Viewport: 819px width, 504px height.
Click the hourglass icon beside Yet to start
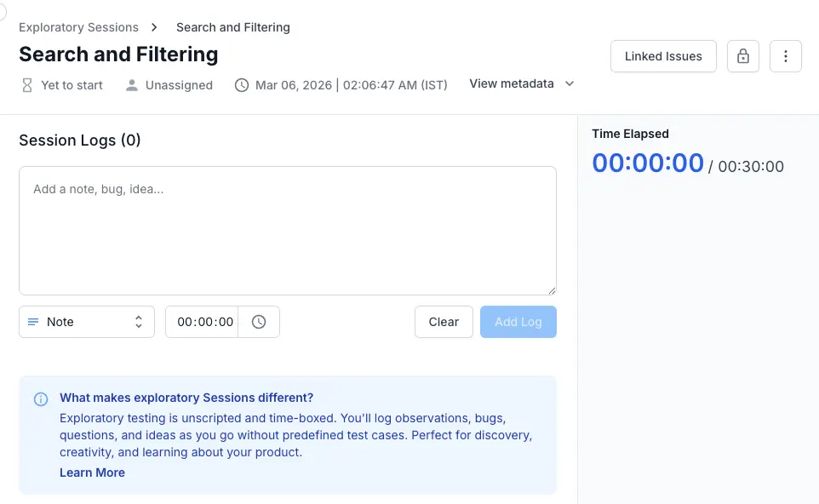[26, 84]
